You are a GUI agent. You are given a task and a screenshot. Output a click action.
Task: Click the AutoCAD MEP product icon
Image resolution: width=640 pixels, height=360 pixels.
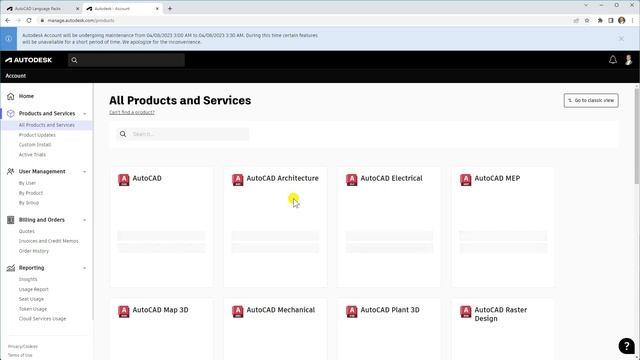pos(466,180)
